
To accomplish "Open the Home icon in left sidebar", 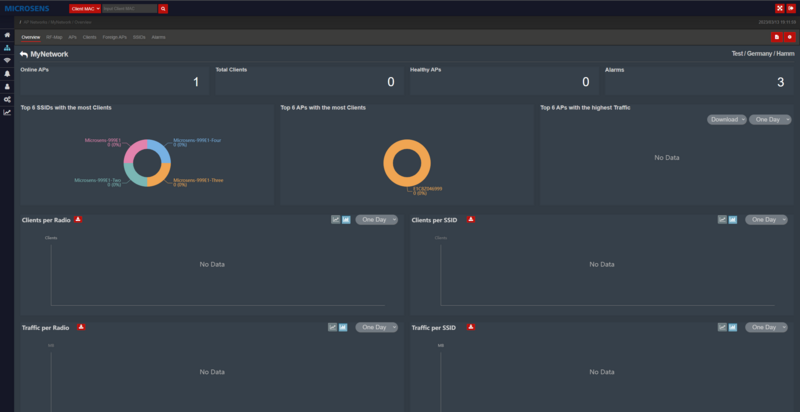I will [x=8, y=34].
